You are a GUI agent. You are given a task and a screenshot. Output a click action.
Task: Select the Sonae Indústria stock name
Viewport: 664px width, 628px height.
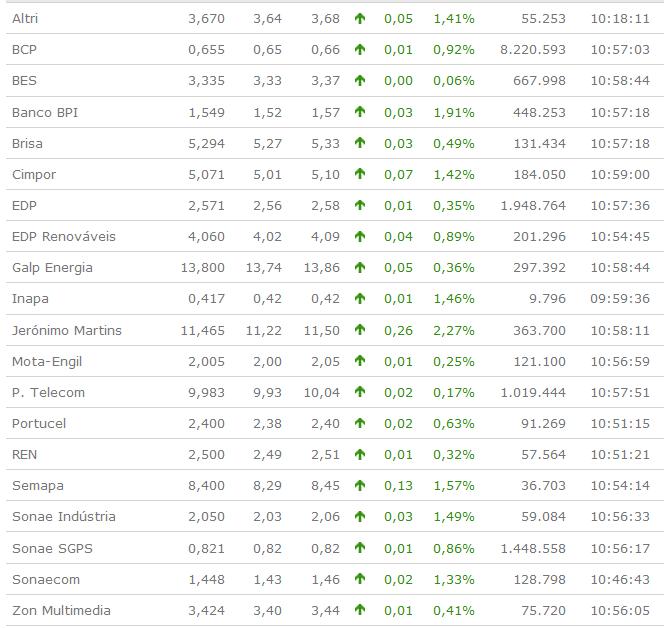64,517
